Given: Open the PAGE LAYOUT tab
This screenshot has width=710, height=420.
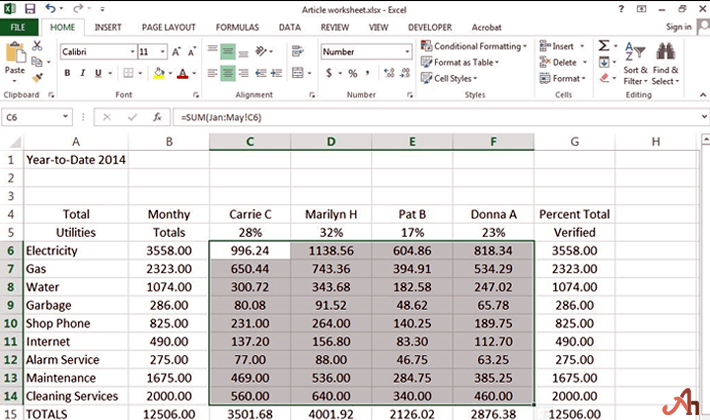Looking at the screenshot, I should coord(166,27).
